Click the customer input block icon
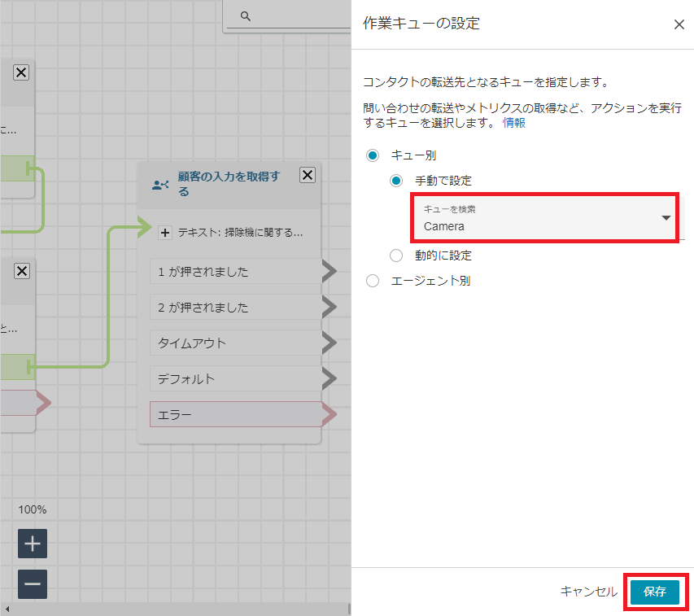 point(160,185)
